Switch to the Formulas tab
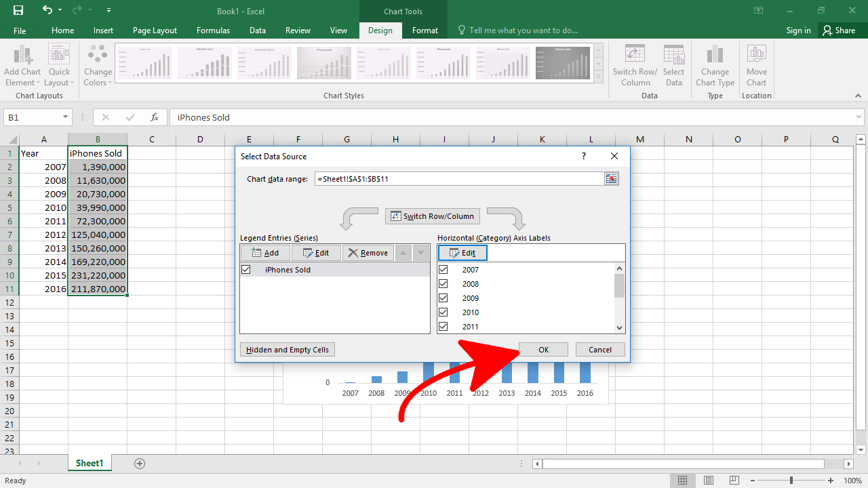 tap(213, 30)
